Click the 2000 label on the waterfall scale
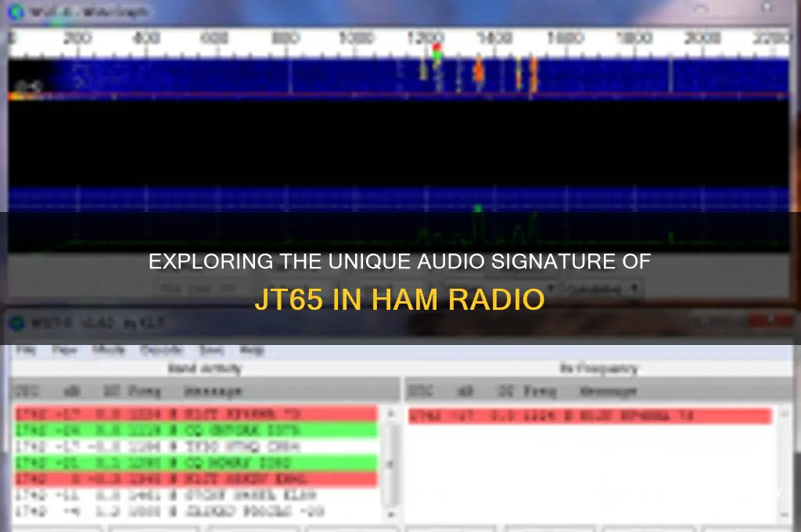The image size is (801, 532). click(x=702, y=38)
